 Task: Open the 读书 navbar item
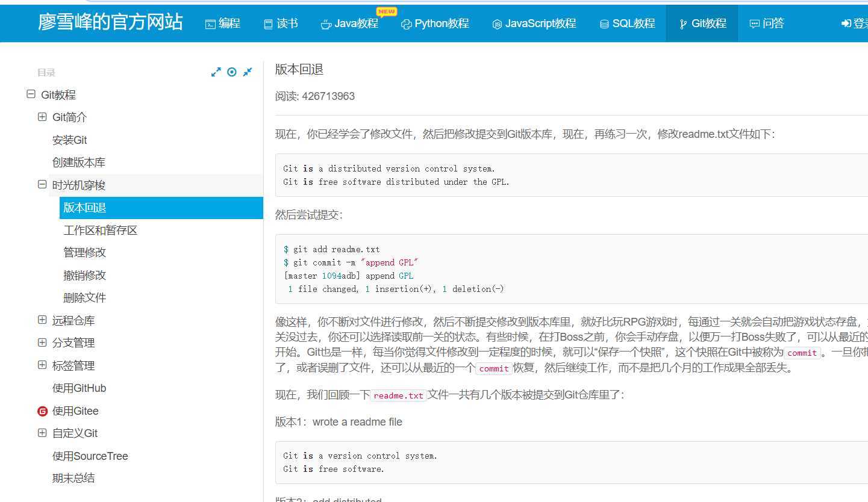click(281, 23)
